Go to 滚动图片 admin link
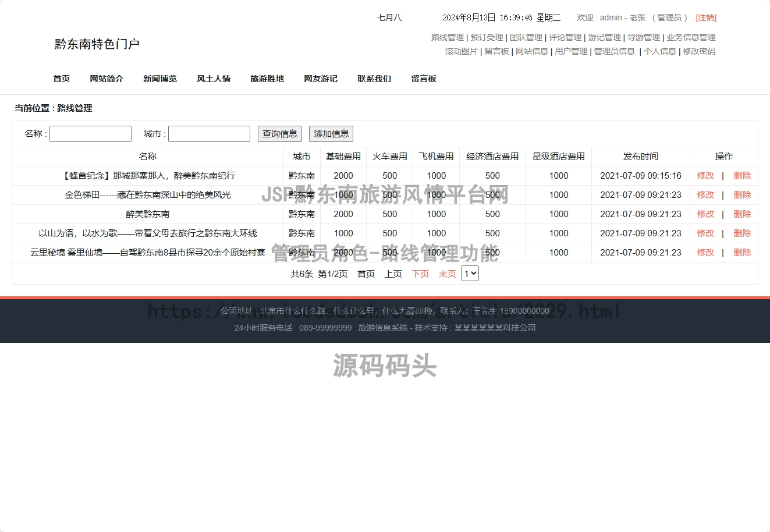770x532 pixels. 462,51
